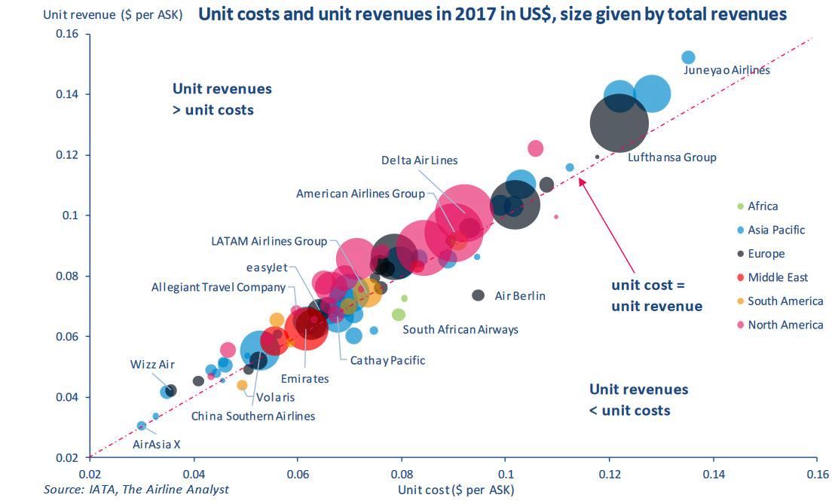Click the Cathay Pacific label
The width and height of the screenshot is (838, 504).
387,360
